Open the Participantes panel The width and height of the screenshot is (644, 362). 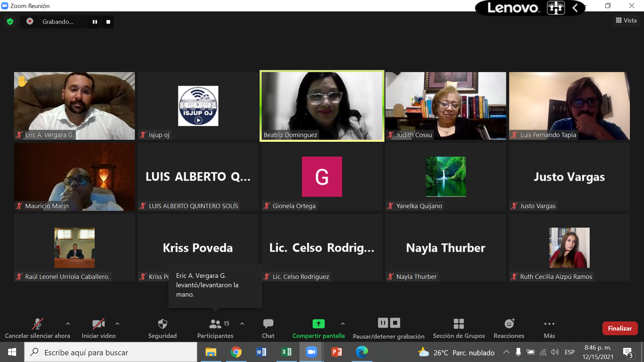pyautogui.click(x=215, y=328)
